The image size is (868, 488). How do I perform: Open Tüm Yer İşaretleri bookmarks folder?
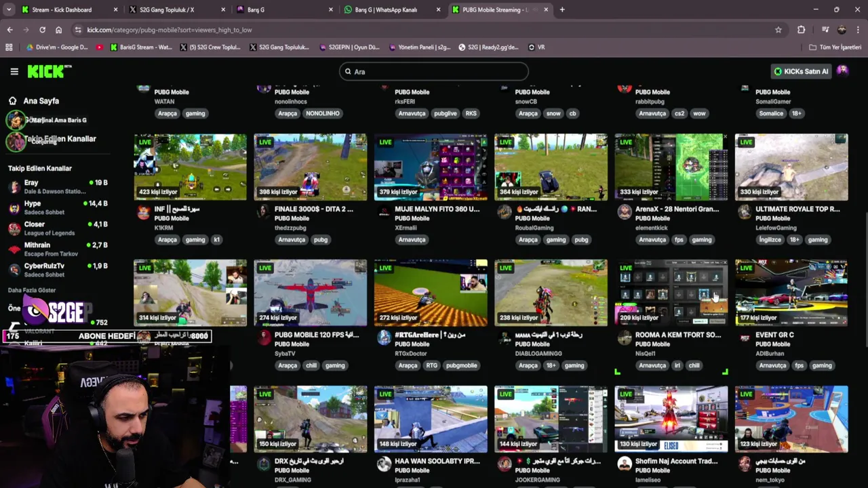pos(835,47)
